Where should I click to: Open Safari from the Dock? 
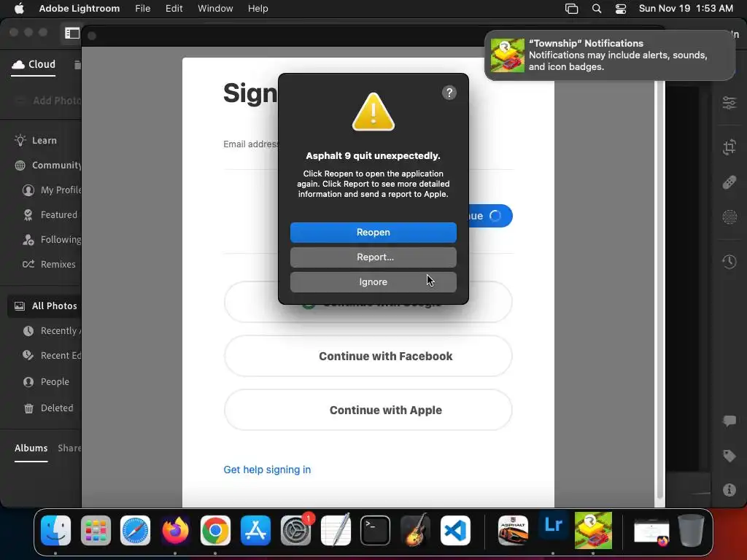pyautogui.click(x=135, y=531)
